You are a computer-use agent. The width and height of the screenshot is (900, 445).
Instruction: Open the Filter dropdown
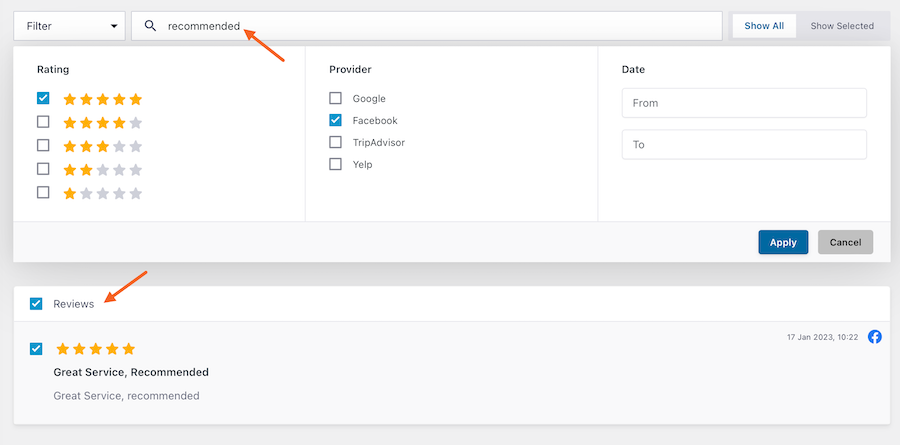[x=70, y=26]
